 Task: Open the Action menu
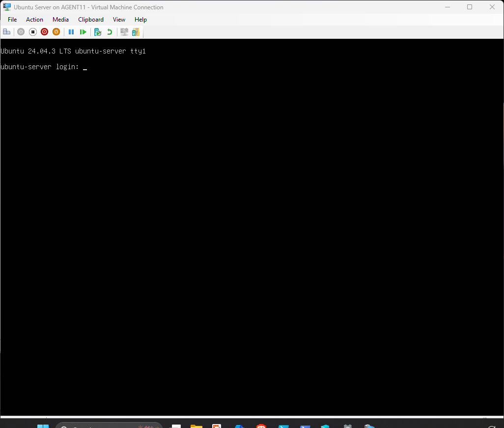click(x=34, y=20)
